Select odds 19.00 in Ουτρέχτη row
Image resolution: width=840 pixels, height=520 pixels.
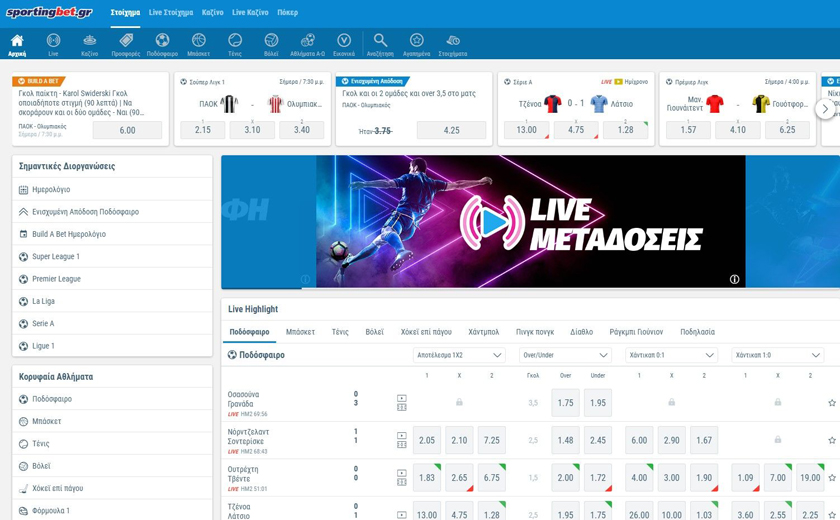click(810, 478)
